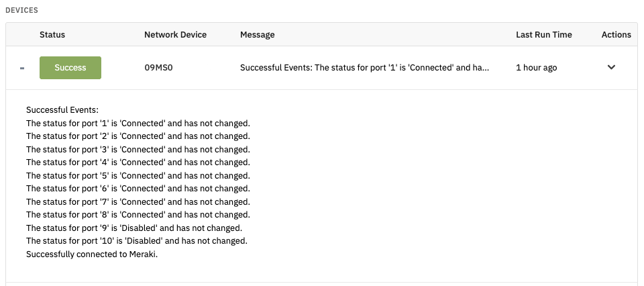Screen dimensions: 644x286
Task: Select the port '1' Connected status line
Action: [x=138, y=124]
